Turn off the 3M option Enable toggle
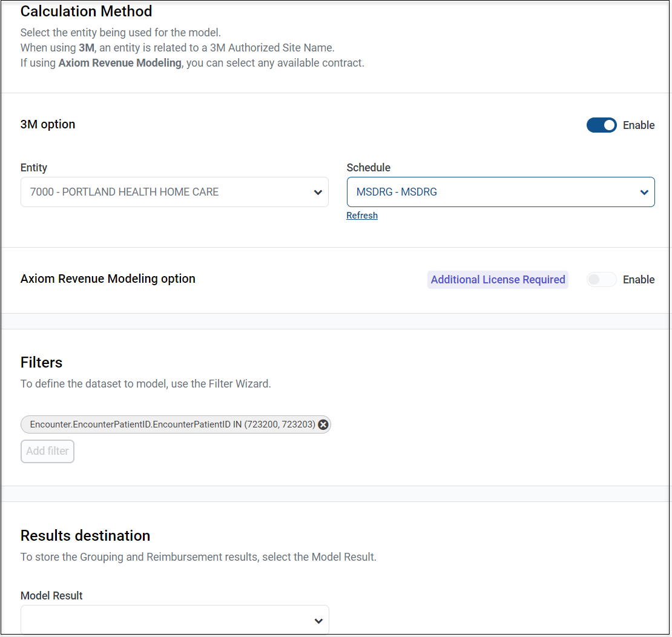This screenshot has height=637, width=672. click(601, 125)
